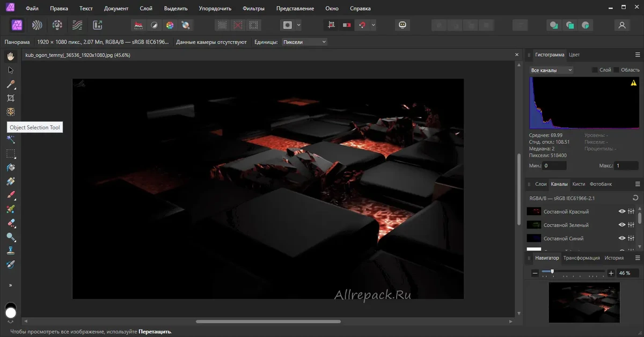Switch to the Трансформация tab
This screenshot has width=644, height=337.
[582, 258]
